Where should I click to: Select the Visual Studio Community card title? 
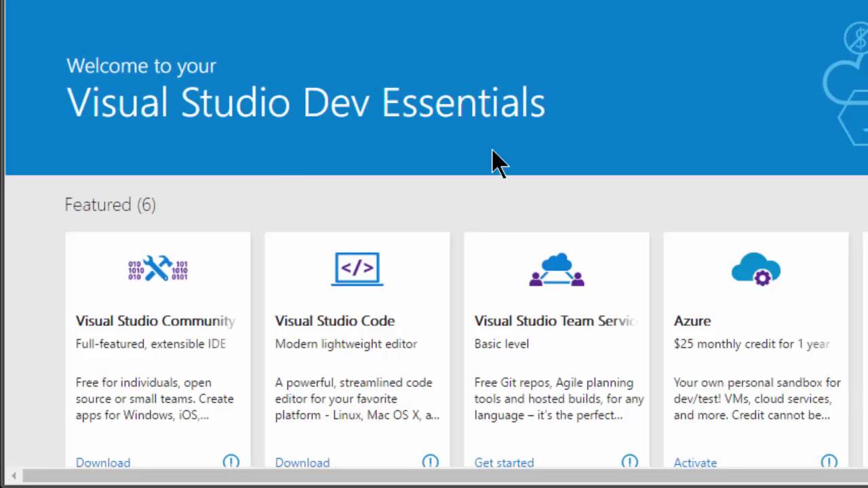(x=155, y=321)
